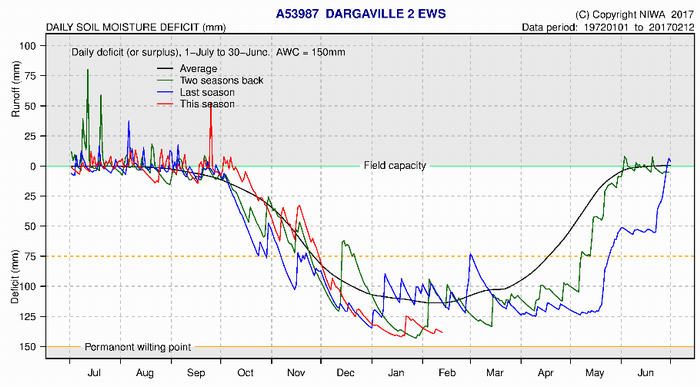
Task: Click the Copyright NIWA 2017 text
Action: [x=634, y=15]
